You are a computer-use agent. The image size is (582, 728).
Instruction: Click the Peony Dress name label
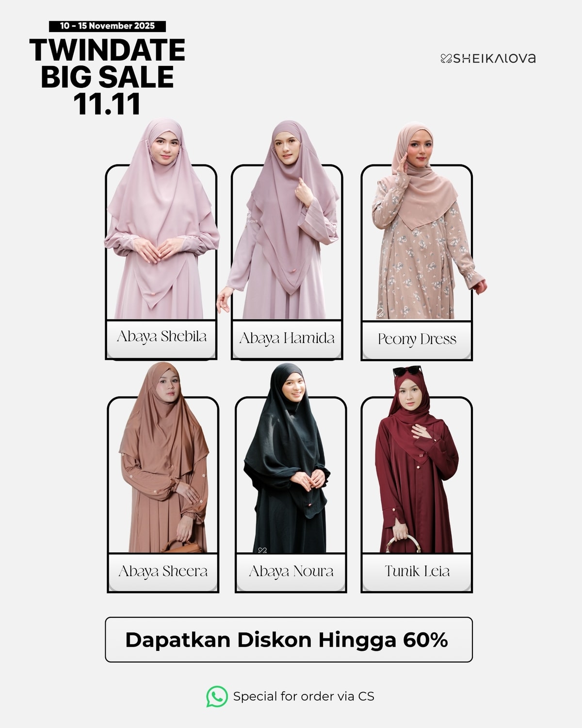pyautogui.click(x=417, y=340)
